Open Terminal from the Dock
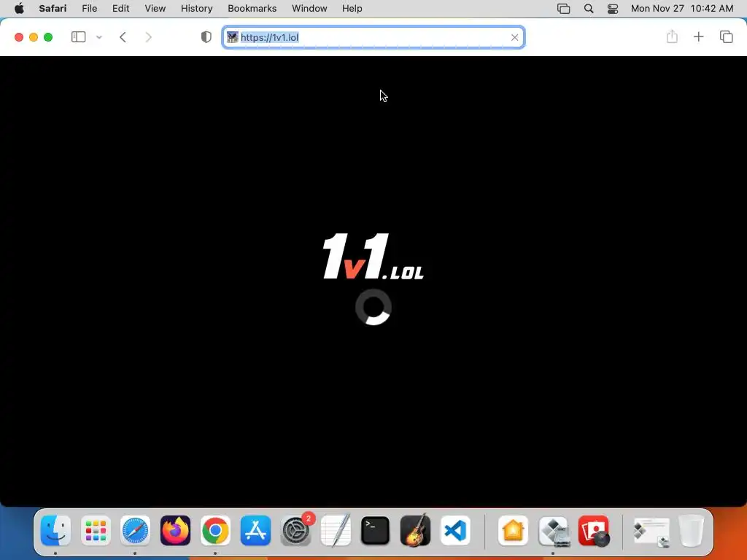 pos(376,530)
